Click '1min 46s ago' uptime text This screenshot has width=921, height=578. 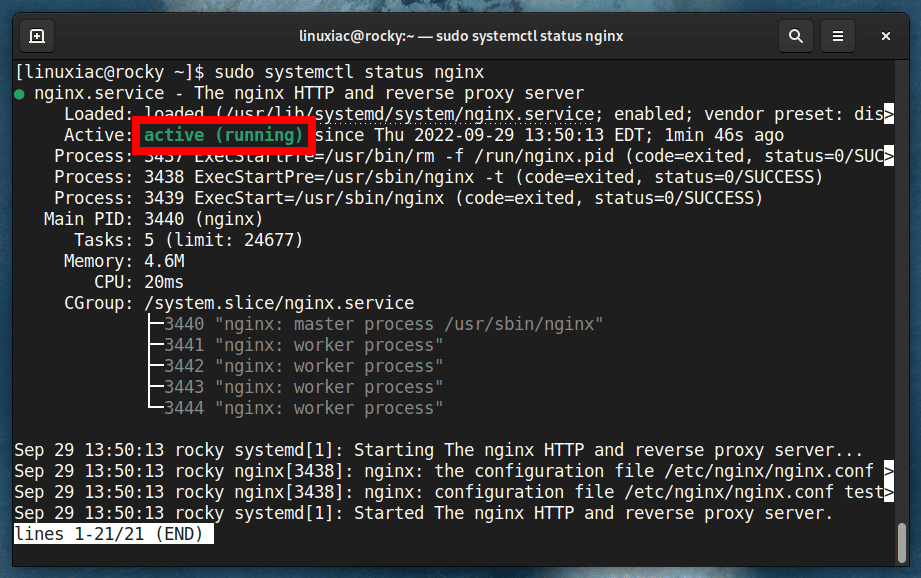[x=724, y=135]
